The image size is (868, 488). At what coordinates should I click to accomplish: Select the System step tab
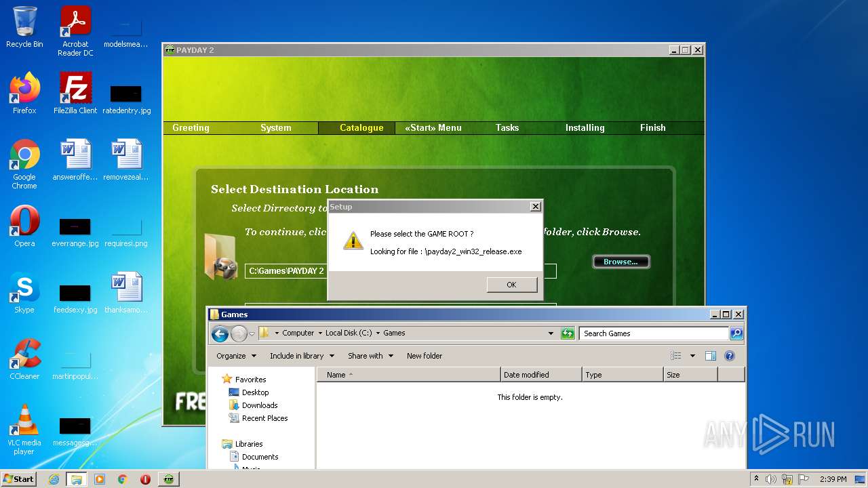(275, 127)
